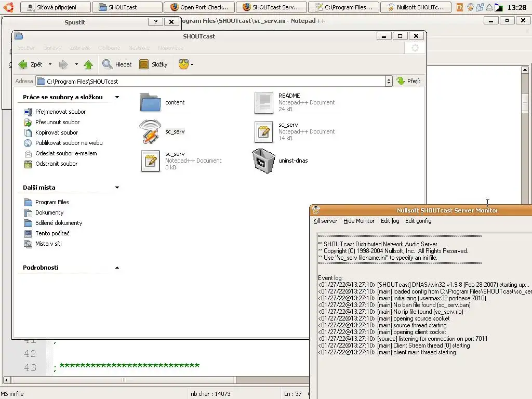Open Místa v síti from Další místa
The image size is (532, 399).
click(x=48, y=244)
